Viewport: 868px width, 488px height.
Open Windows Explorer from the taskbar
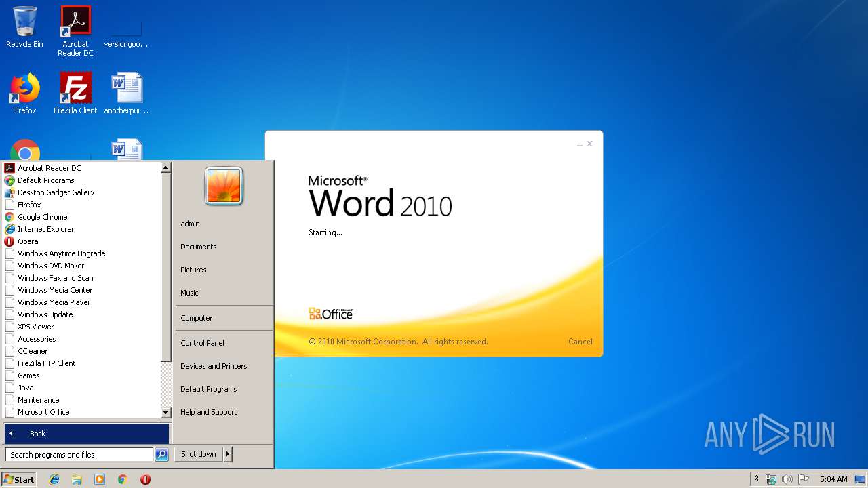click(77, 479)
